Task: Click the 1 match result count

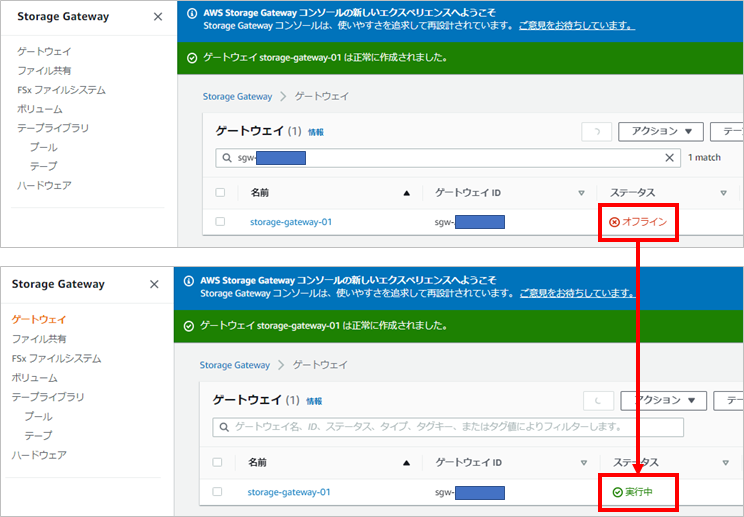Action: (x=704, y=157)
